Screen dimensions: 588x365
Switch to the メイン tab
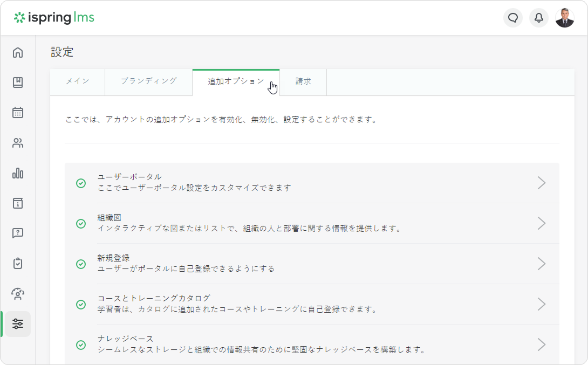click(x=77, y=81)
